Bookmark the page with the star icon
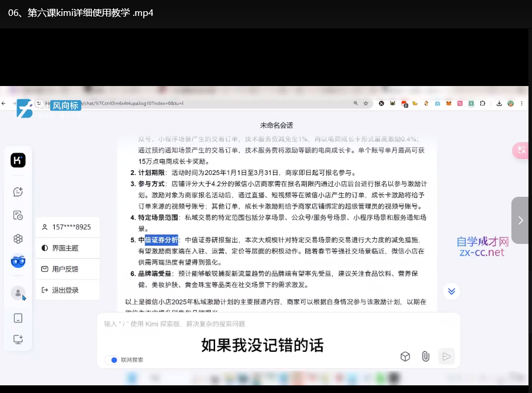 point(366,103)
